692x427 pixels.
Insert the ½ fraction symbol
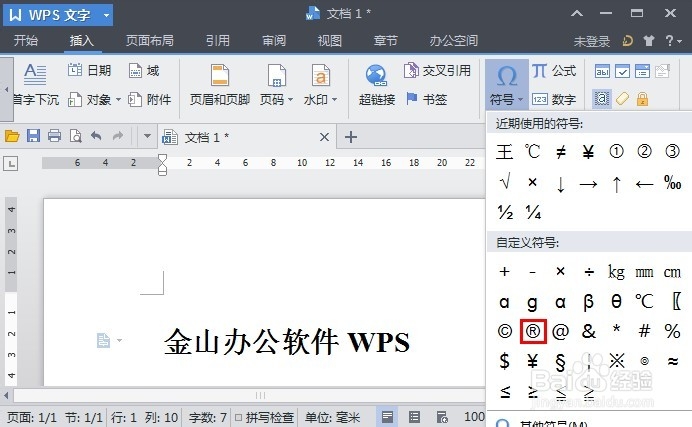click(505, 212)
